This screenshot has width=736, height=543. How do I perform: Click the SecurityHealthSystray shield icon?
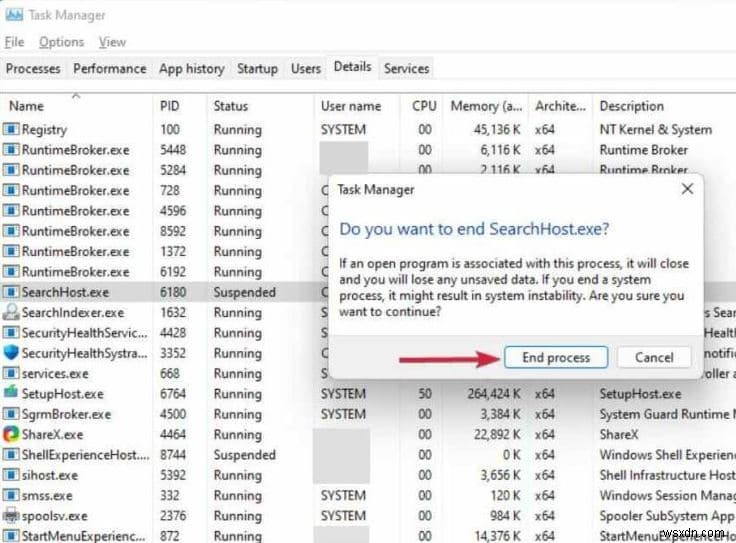click(x=11, y=352)
